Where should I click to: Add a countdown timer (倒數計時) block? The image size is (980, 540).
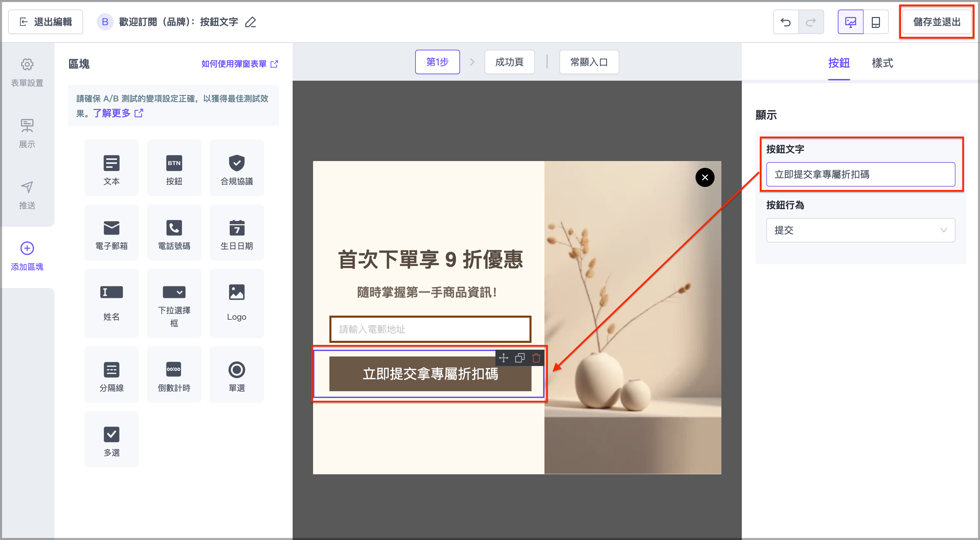point(174,375)
